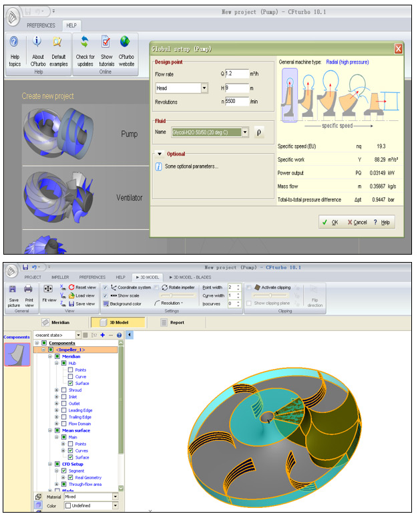Click Reset view
This screenshot has height=520, width=420.
click(83, 287)
